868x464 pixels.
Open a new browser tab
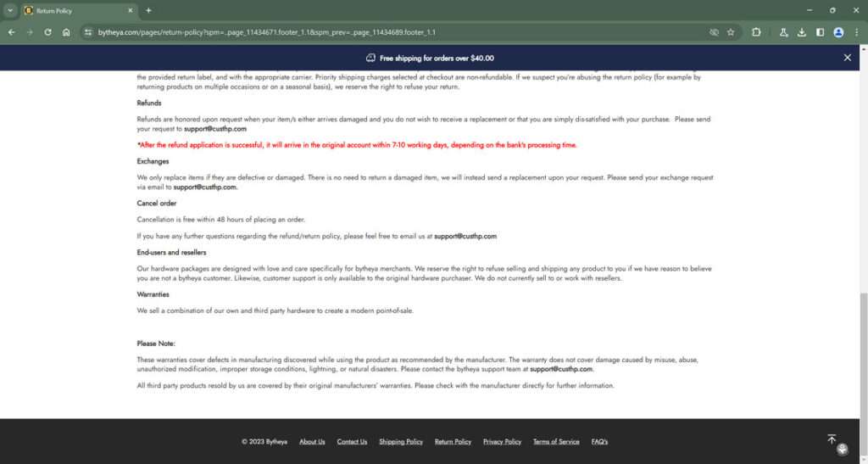148,10
